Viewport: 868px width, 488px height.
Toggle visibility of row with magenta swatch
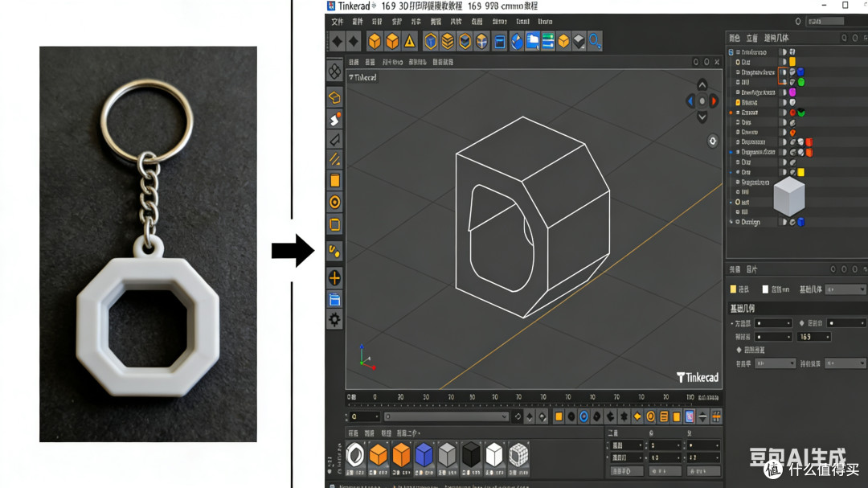tap(784, 92)
